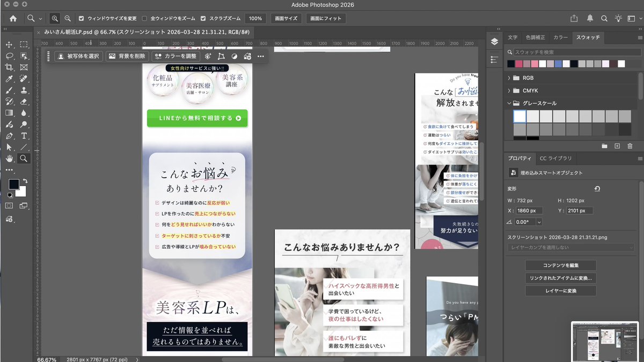Open the Photoshop Home screen icon
644x362 pixels.
pos(12,18)
